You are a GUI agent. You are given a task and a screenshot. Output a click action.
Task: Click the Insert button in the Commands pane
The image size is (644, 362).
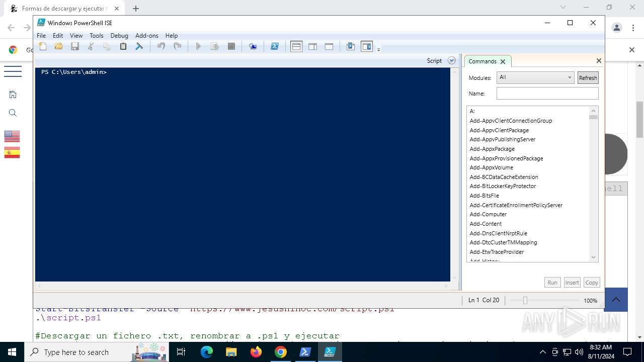(x=572, y=283)
